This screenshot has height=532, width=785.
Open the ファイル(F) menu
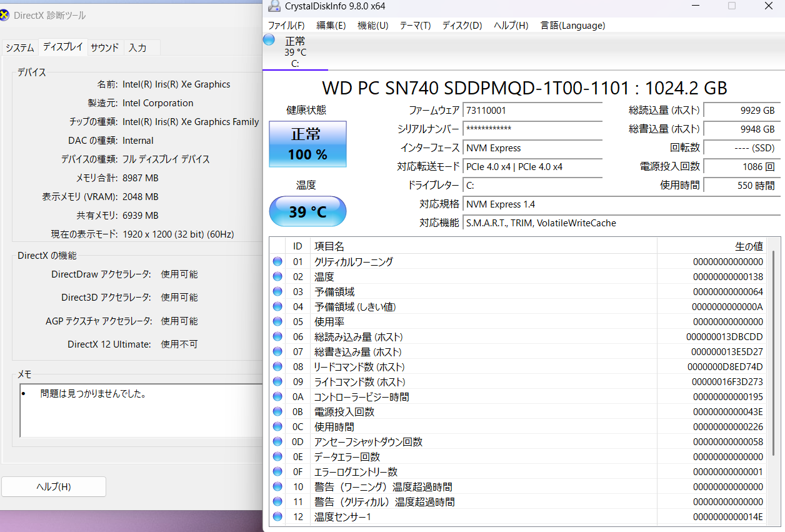[286, 26]
